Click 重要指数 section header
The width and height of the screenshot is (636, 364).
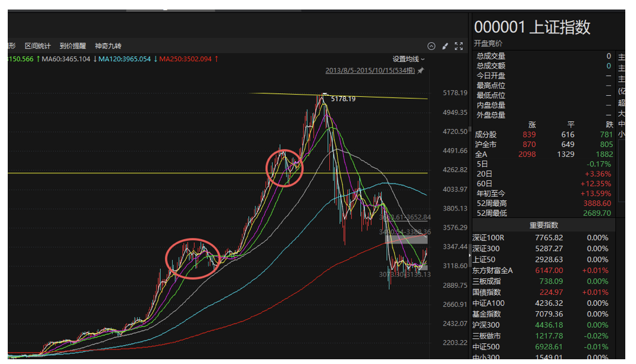tap(544, 225)
